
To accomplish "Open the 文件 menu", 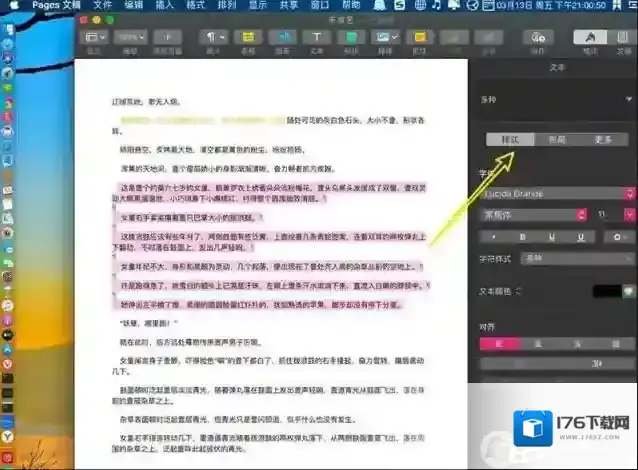I will (x=103, y=5).
